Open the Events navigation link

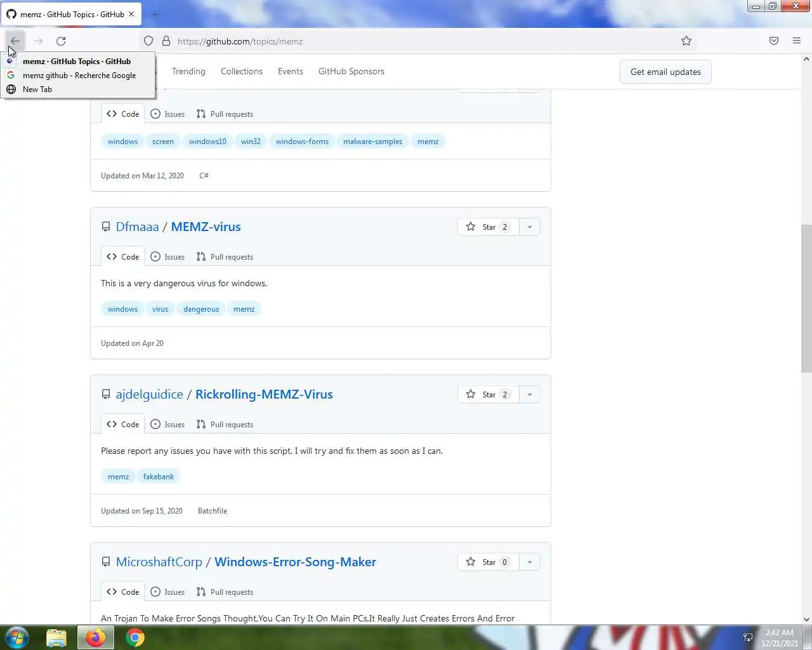point(291,72)
